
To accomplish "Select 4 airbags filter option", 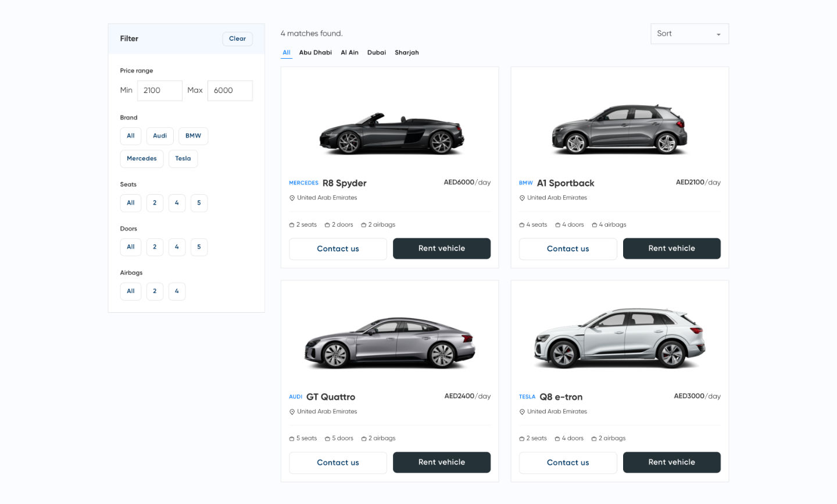I will pos(177,291).
